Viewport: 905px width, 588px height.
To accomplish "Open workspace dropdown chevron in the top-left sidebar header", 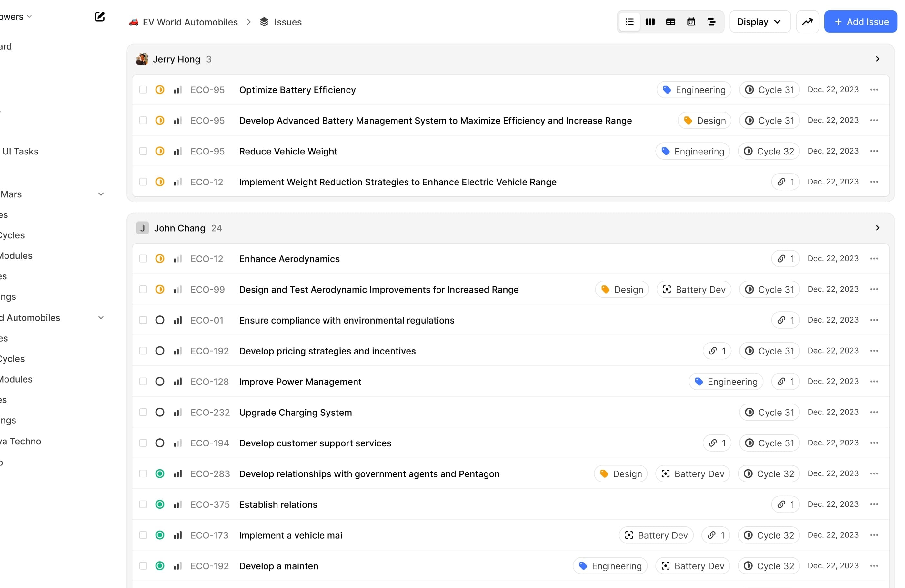I will [29, 17].
